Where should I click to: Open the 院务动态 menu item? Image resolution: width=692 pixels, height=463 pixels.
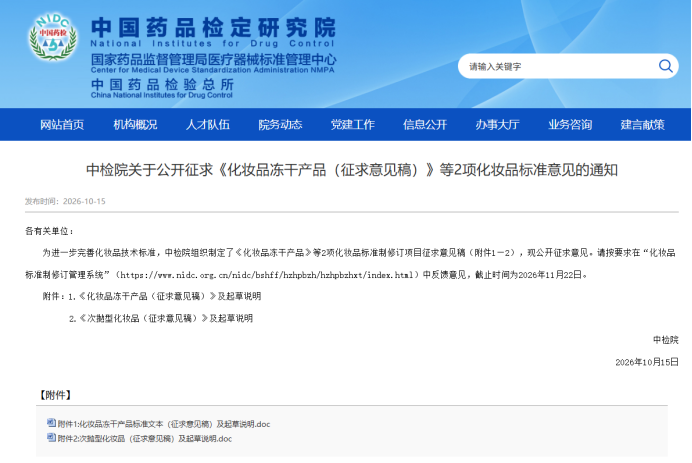click(280, 124)
